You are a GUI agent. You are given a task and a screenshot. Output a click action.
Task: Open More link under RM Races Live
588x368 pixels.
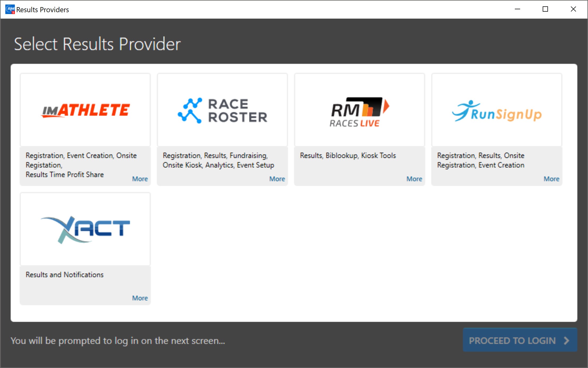pyautogui.click(x=414, y=179)
